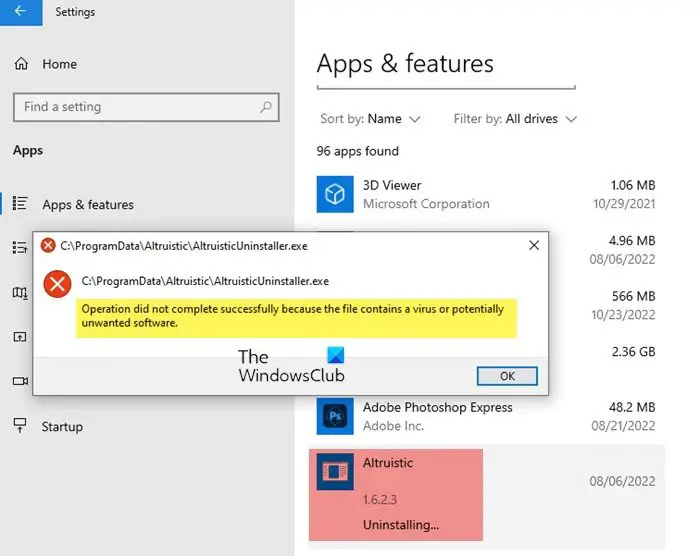Click the 2.36 GB size value
The height and width of the screenshot is (556, 700).
pyautogui.click(x=633, y=351)
